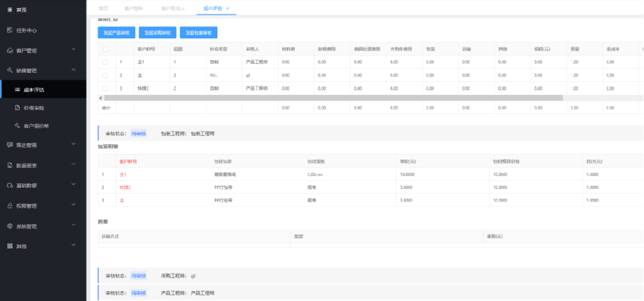Check the box for row 1 主1
Screen dimensions: 644x301
point(106,62)
